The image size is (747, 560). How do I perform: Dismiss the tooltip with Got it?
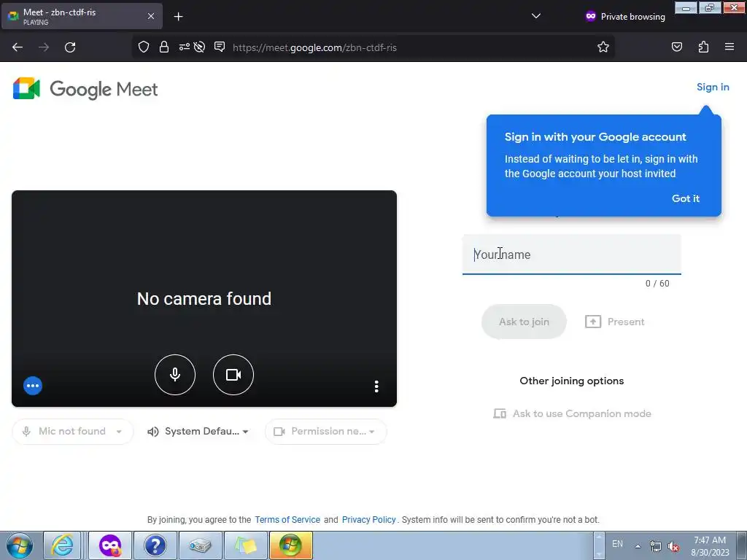pos(686,198)
